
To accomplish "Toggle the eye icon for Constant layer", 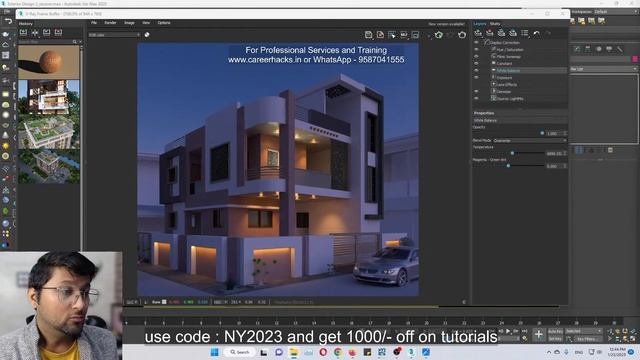I will (476, 63).
